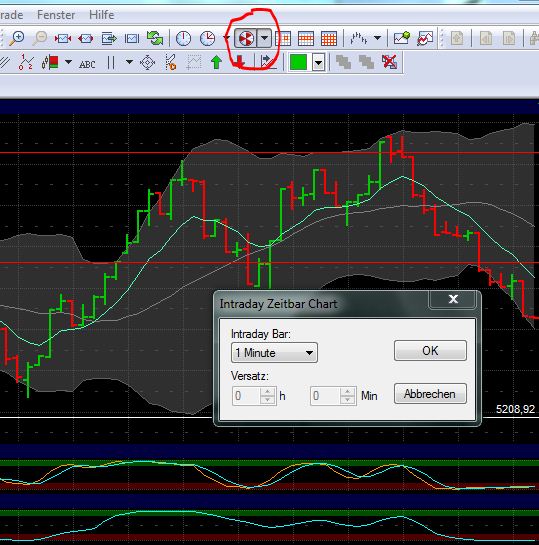Click the zoom in magnifier icon
Viewport: 539px width, 545px height.
16,38
